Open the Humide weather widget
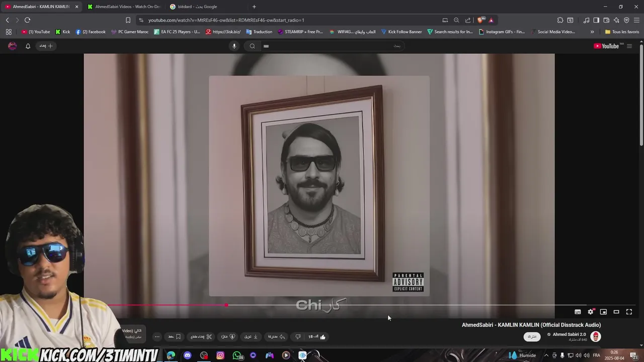This screenshot has height=362, width=644. 522,355
